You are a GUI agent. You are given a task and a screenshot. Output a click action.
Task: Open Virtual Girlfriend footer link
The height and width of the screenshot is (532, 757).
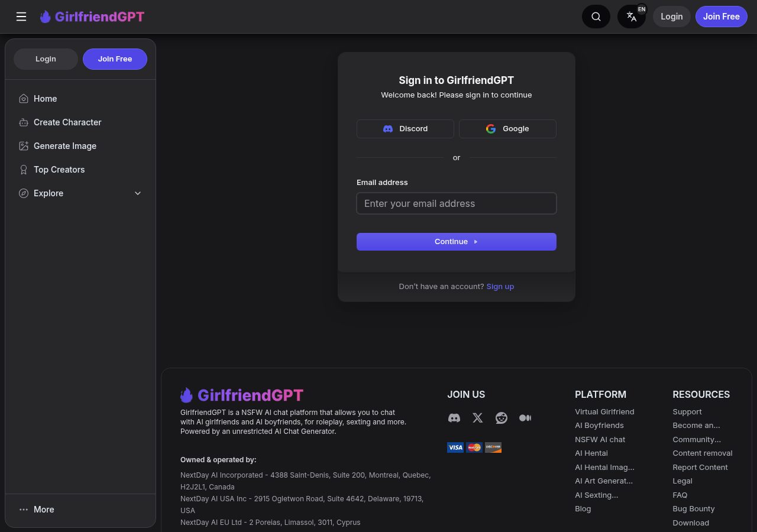coord(604,412)
